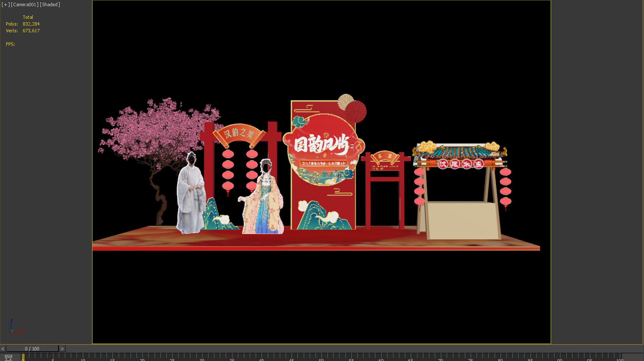Viewport: 644px width, 361px height.
Task: Click the time slider showing 0 / 100
Action: [32, 349]
